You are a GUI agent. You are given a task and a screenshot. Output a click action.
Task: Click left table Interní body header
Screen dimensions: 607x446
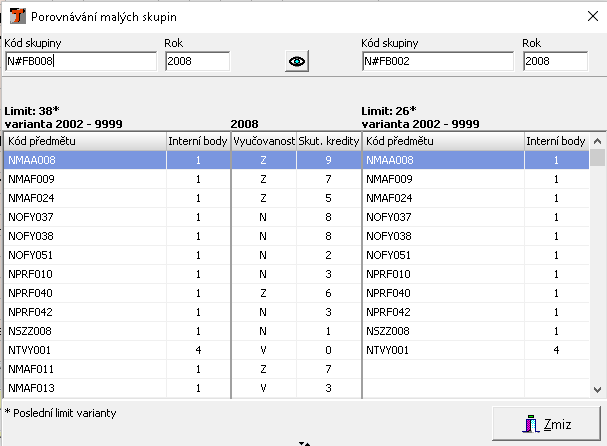(x=198, y=141)
